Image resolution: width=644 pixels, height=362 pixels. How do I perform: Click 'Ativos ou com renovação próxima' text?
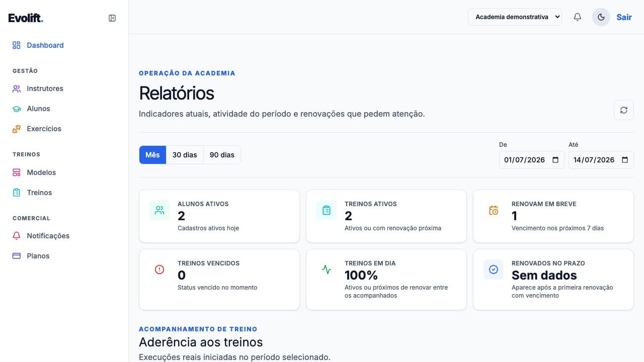[x=393, y=228]
